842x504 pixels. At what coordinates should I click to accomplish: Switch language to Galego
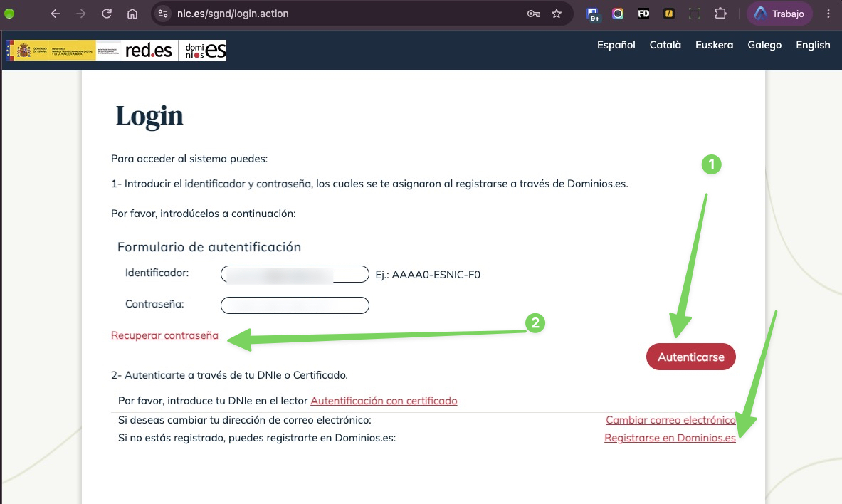(764, 45)
